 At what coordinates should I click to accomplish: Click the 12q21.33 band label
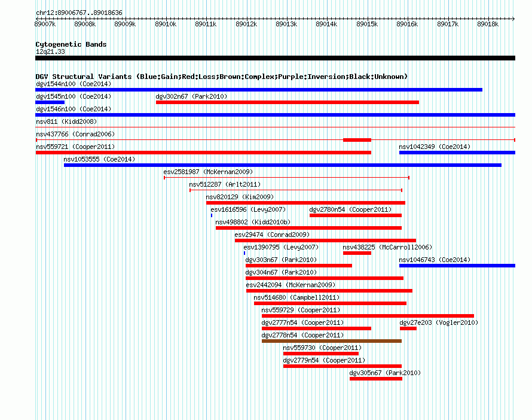click(50, 51)
